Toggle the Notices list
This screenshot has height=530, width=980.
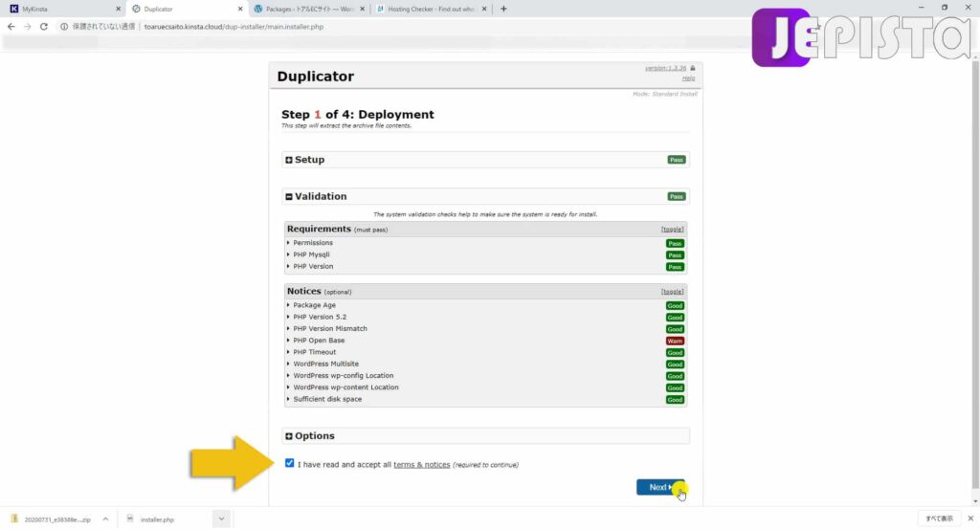672,292
